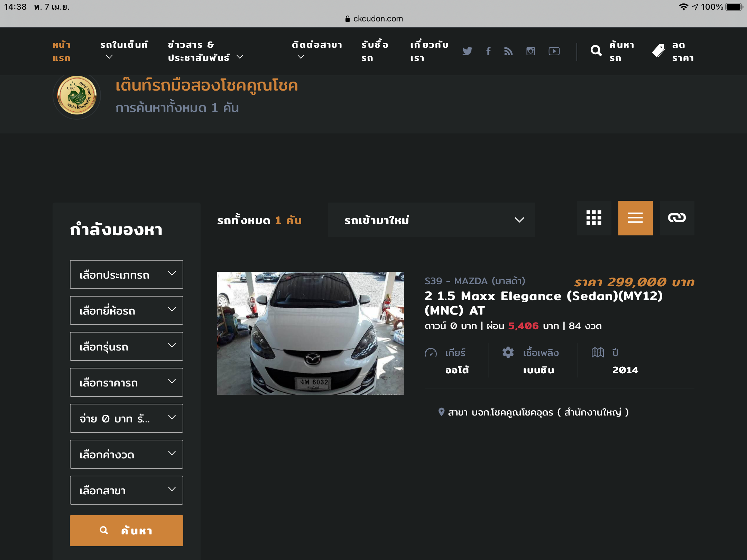Go to หน้าแรก home menu item
This screenshot has width=747, height=560.
pyautogui.click(x=62, y=51)
